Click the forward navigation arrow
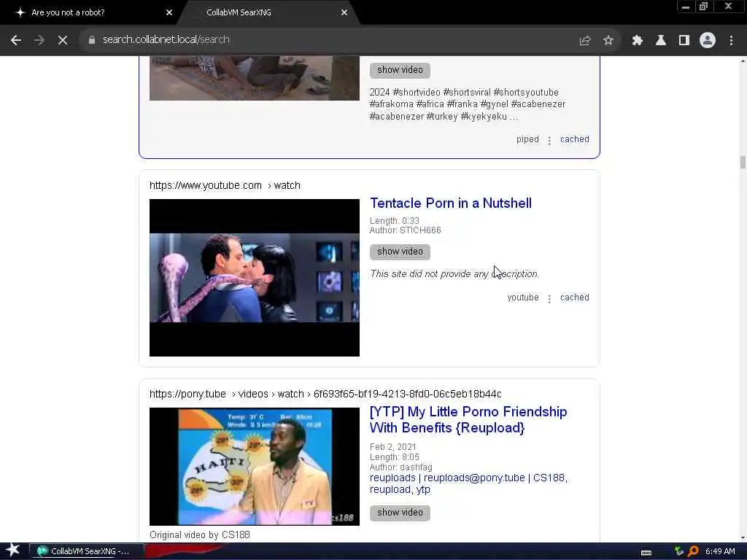The image size is (747, 560). tap(39, 41)
